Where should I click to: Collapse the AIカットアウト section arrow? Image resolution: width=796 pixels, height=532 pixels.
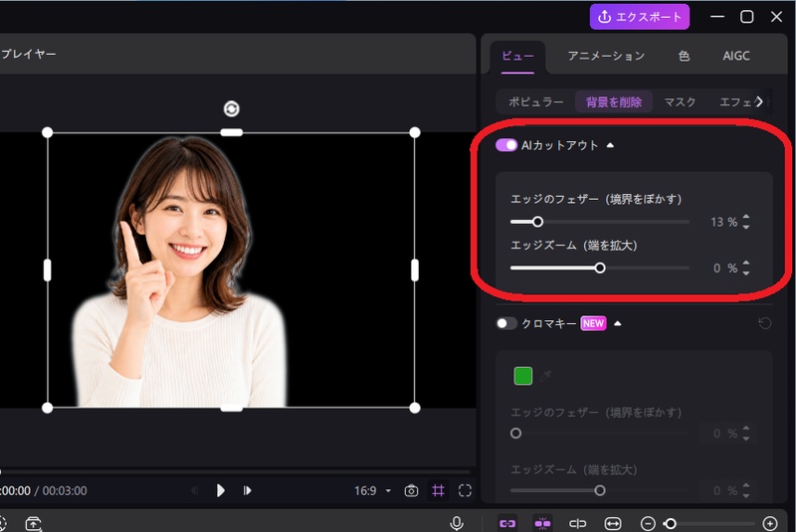(x=610, y=145)
